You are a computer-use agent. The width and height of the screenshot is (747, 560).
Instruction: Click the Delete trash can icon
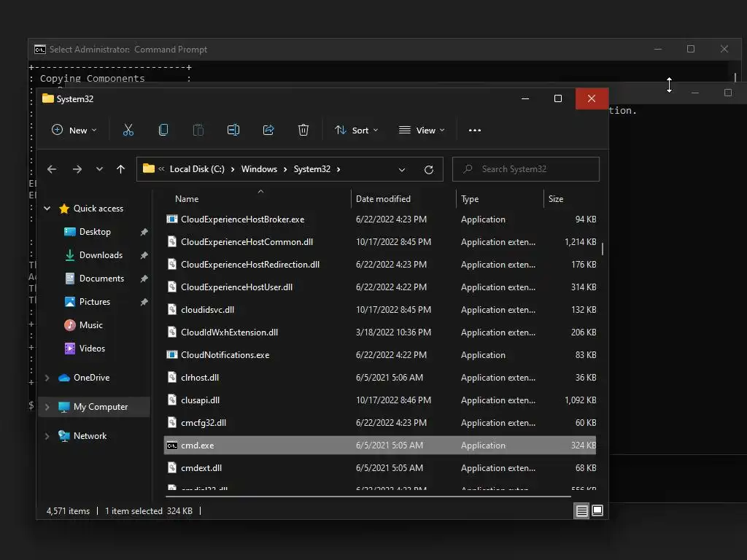(303, 130)
